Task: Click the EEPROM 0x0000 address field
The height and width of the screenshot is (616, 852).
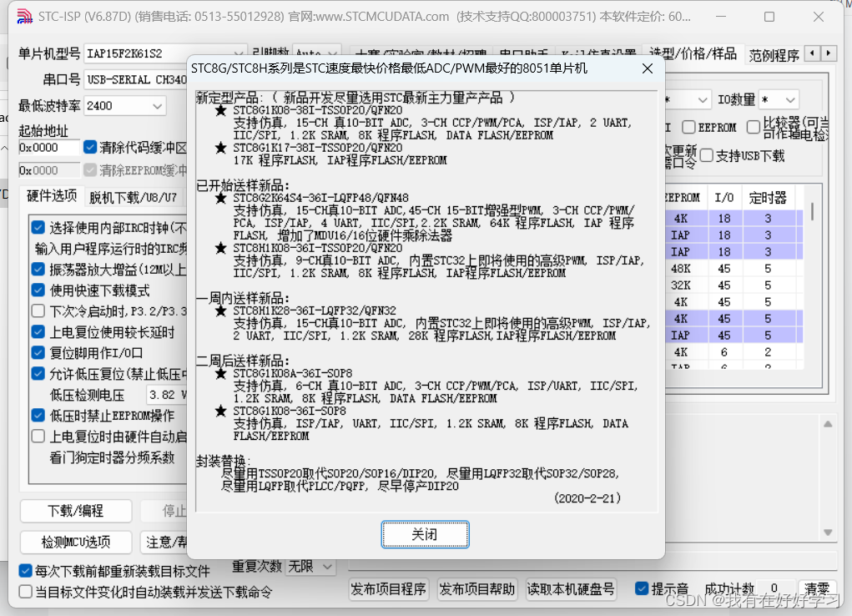Action: [x=49, y=170]
